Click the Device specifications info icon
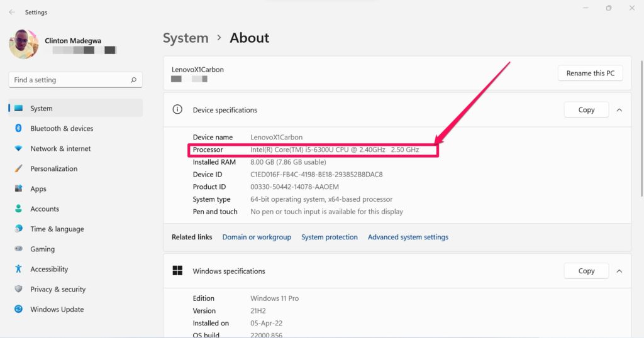 [177, 109]
